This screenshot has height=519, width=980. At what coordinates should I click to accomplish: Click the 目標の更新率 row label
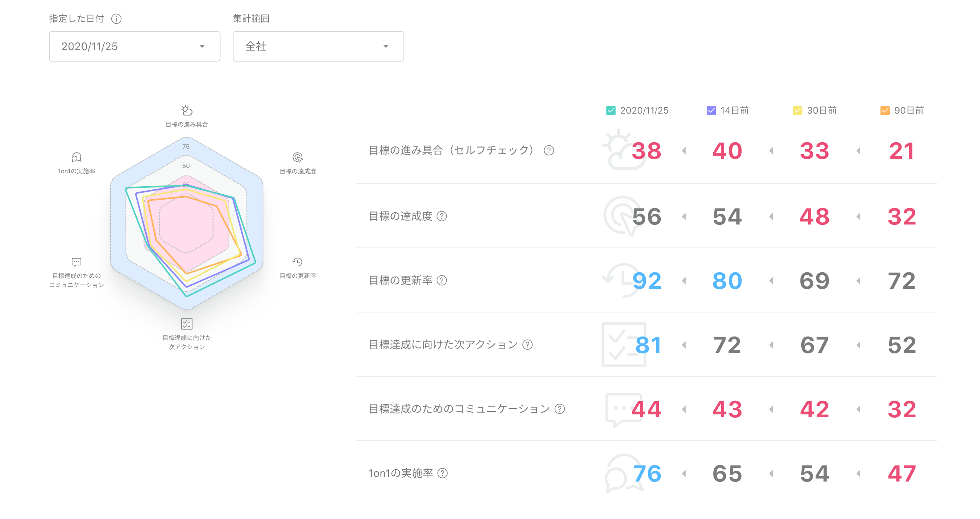(400, 280)
